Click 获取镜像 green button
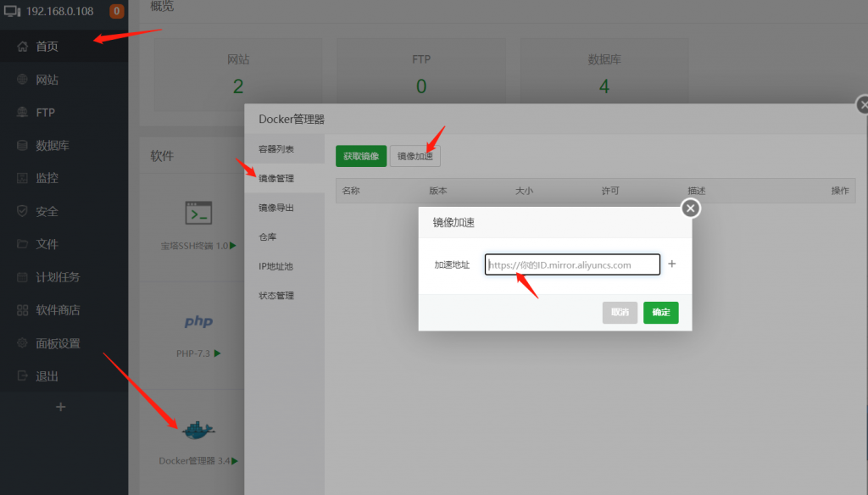868x495 pixels. click(x=361, y=156)
